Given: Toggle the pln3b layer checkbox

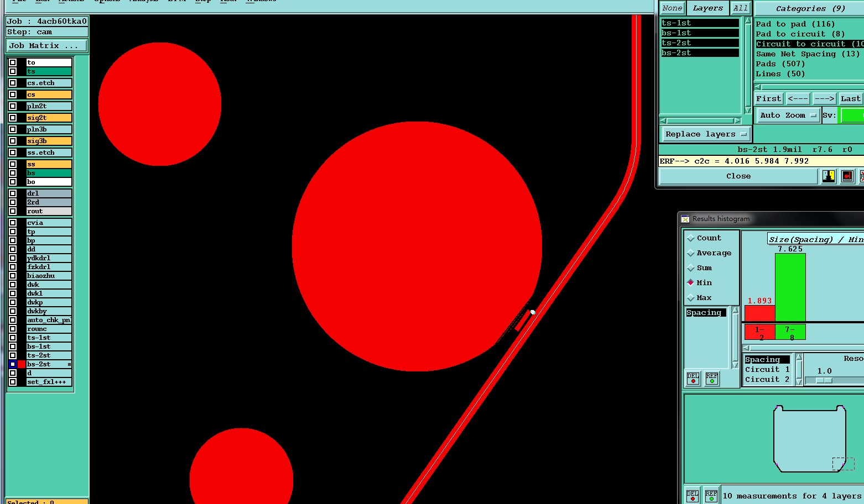Looking at the screenshot, I should click(x=13, y=129).
